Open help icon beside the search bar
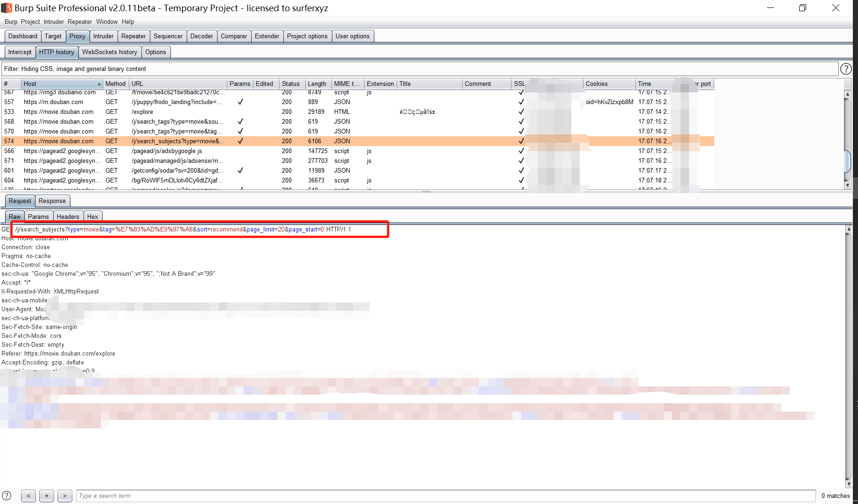The image size is (858, 504). (x=7, y=496)
